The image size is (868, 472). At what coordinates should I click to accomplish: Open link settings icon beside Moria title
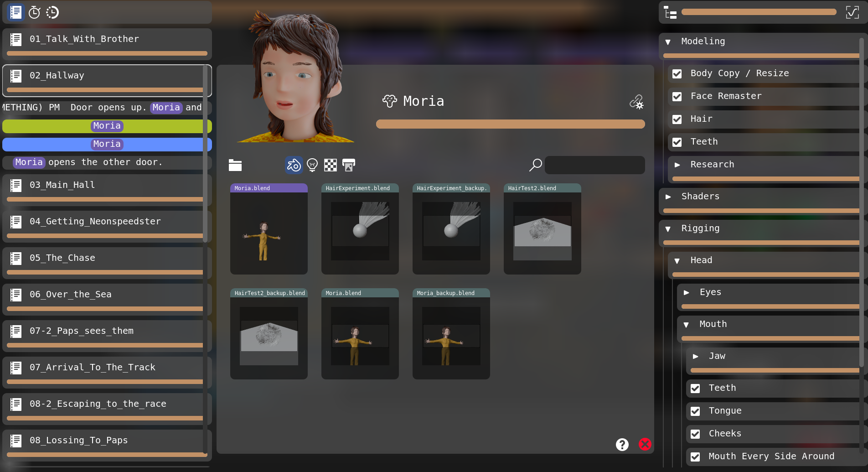click(x=636, y=101)
